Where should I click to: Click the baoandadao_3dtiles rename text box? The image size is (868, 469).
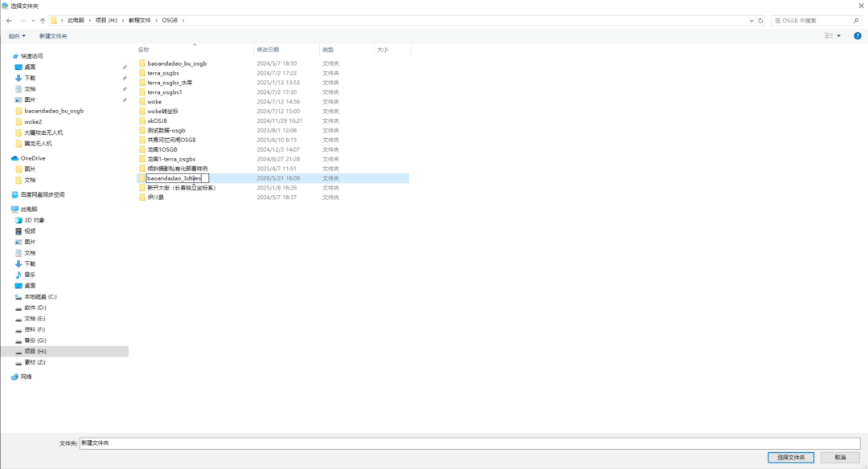(x=177, y=178)
